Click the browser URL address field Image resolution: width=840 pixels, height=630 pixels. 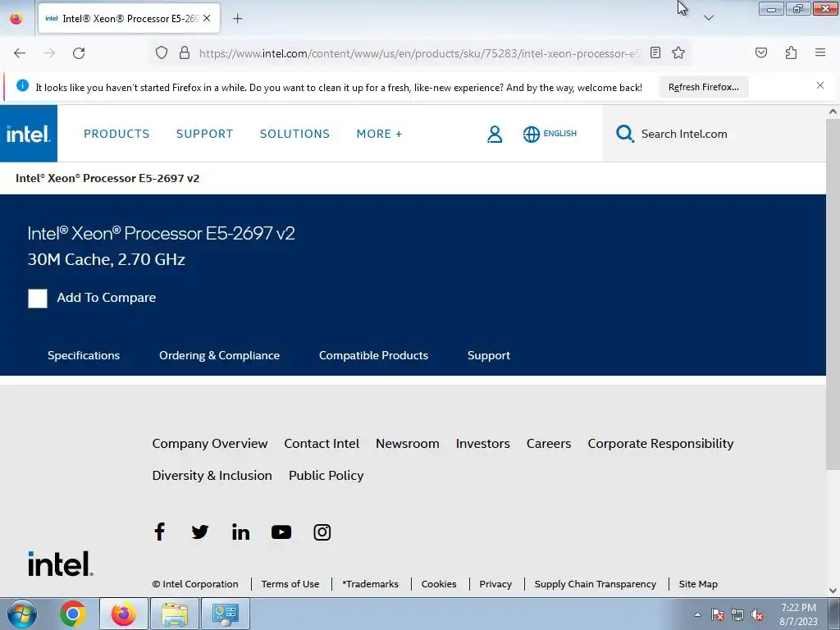[x=419, y=53]
